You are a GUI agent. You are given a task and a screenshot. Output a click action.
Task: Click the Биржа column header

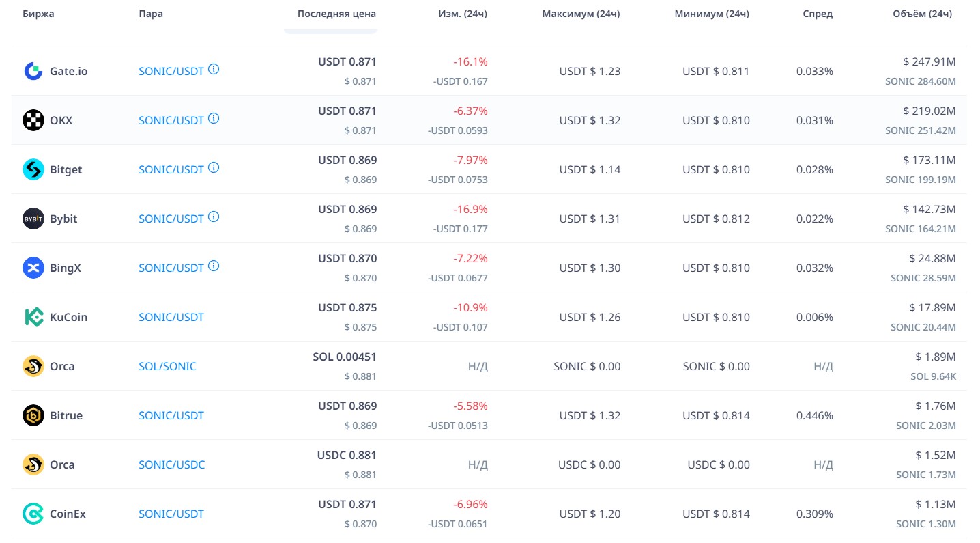point(38,14)
